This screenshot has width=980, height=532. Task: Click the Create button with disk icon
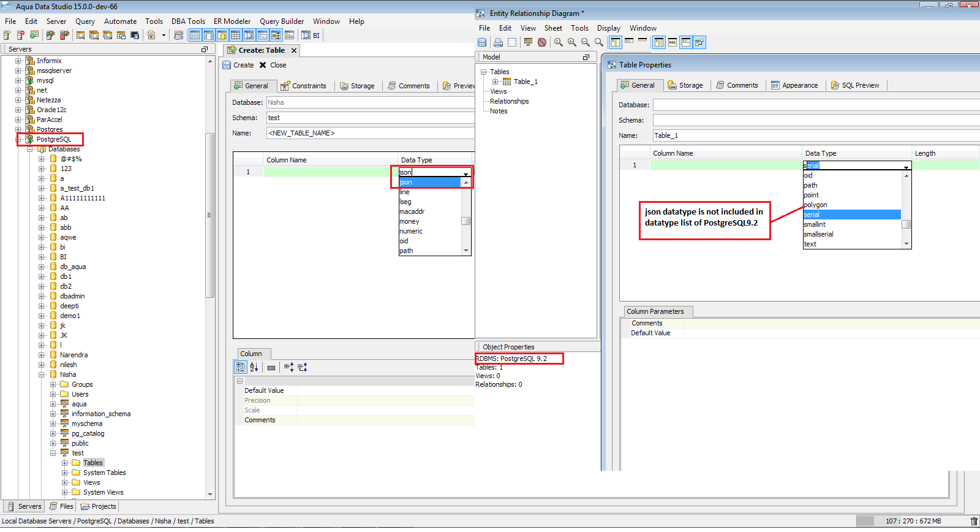238,65
